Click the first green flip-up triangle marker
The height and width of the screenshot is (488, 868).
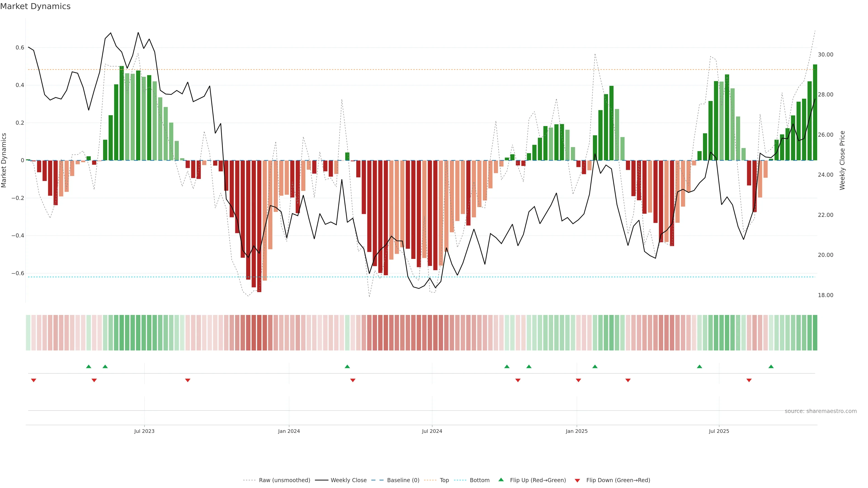click(89, 366)
